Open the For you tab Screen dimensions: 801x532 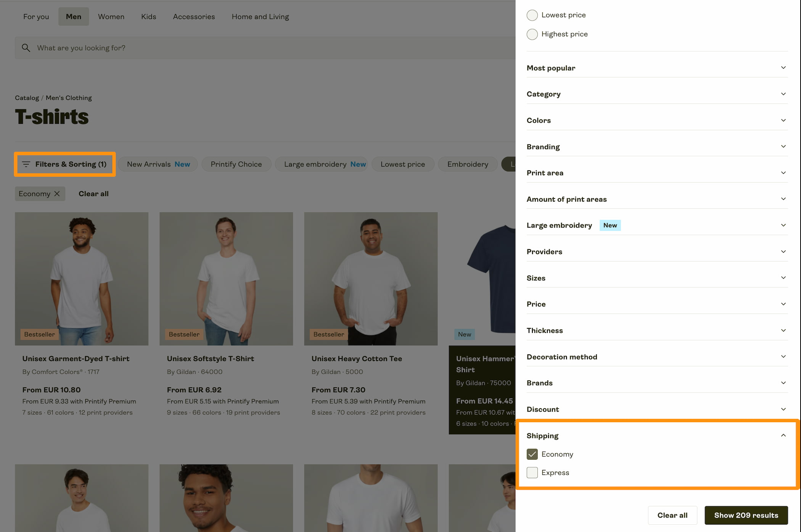(36, 16)
